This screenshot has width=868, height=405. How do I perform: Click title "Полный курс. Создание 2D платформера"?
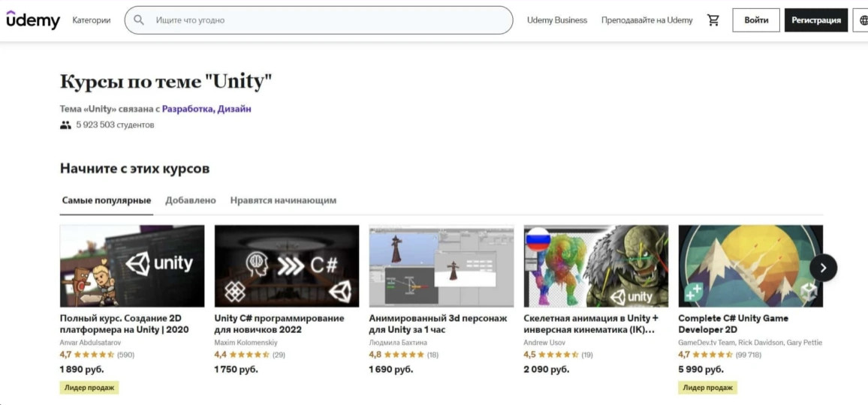[x=125, y=324]
